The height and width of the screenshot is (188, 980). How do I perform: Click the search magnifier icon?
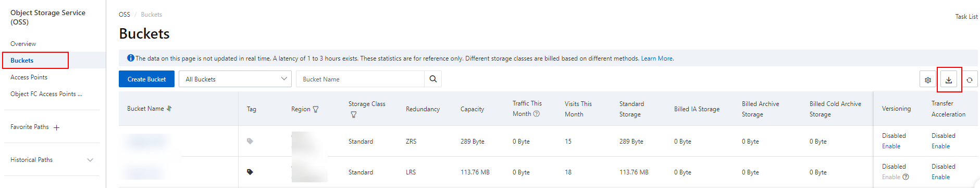pyautogui.click(x=433, y=79)
